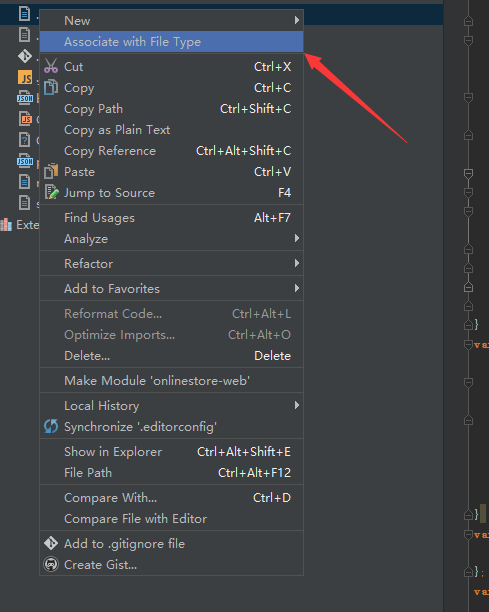Select Compare File with Editor

click(x=171, y=519)
